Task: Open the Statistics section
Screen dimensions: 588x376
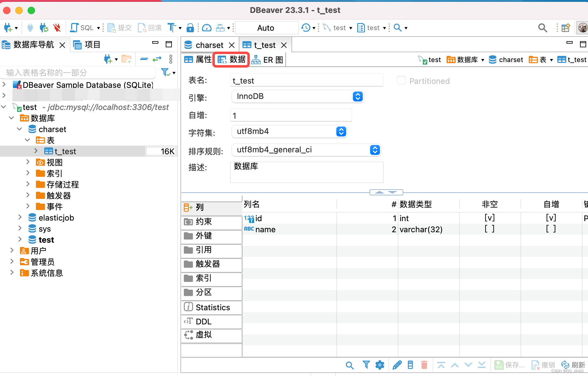Action: [212, 307]
